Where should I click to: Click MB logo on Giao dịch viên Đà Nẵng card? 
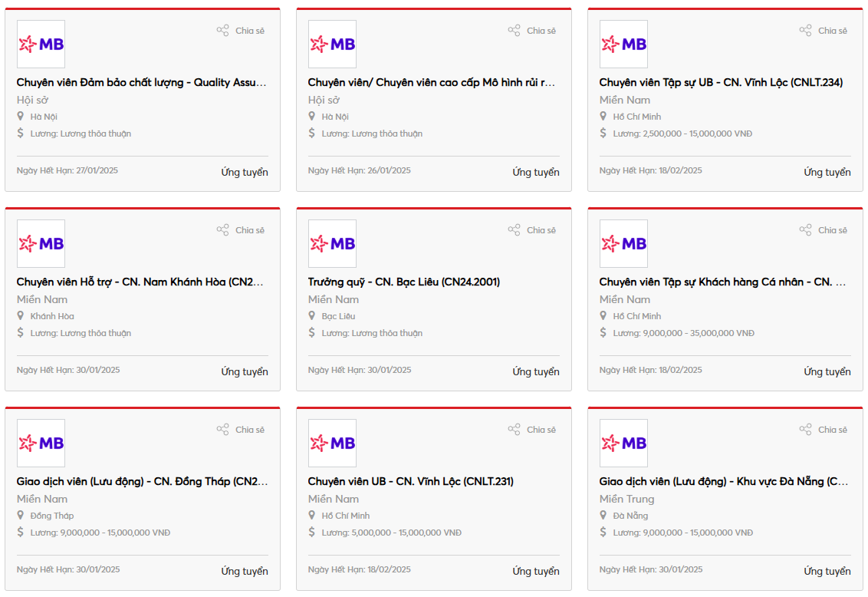624,443
